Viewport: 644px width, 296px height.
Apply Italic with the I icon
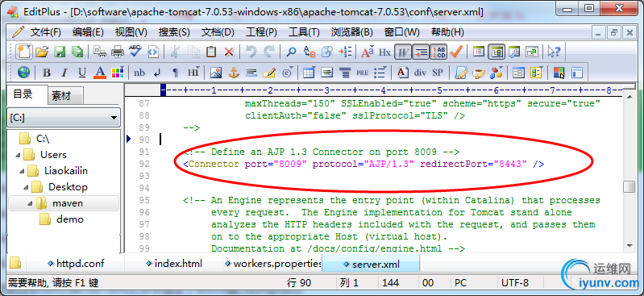(64, 73)
